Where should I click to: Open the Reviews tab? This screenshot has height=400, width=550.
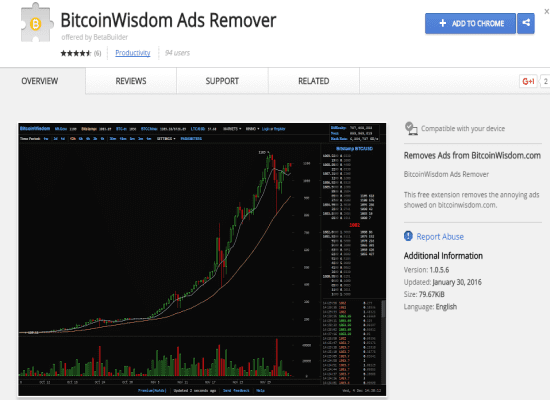point(131,81)
